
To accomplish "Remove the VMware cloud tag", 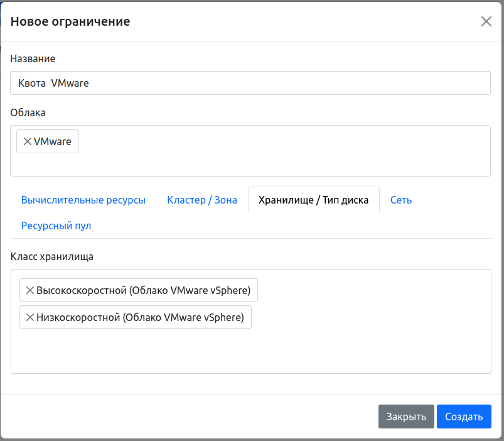I will pyautogui.click(x=27, y=142).
